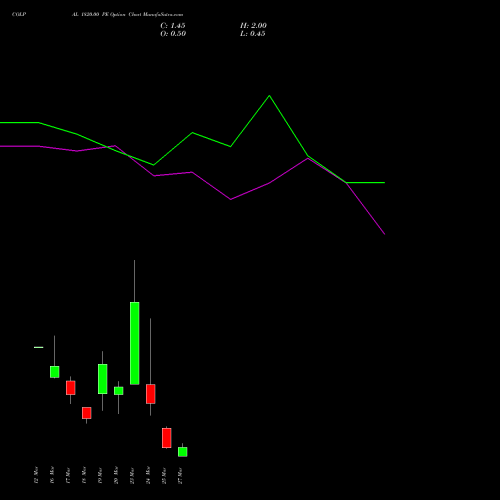Image resolution: width=500 pixels, height=500 pixels.
Task: Click the small green candle above 27 Mar
Action: pos(183,452)
